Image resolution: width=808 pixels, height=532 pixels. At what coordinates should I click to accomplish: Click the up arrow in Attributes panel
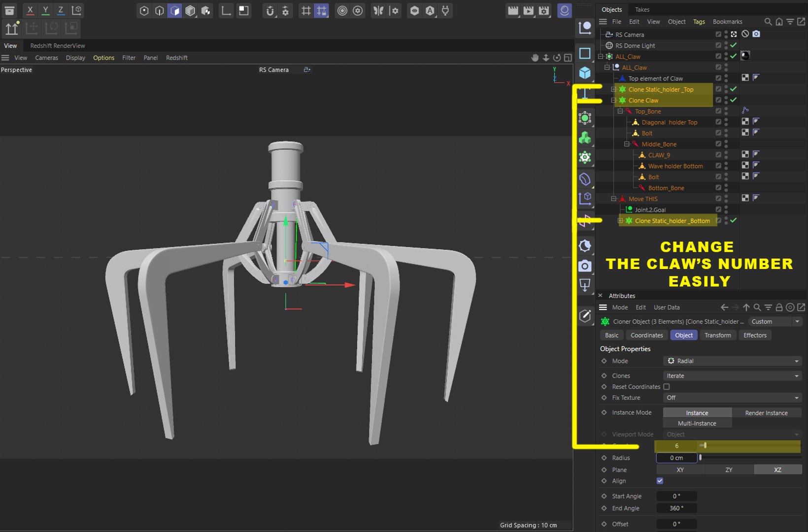(x=746, y=307)
